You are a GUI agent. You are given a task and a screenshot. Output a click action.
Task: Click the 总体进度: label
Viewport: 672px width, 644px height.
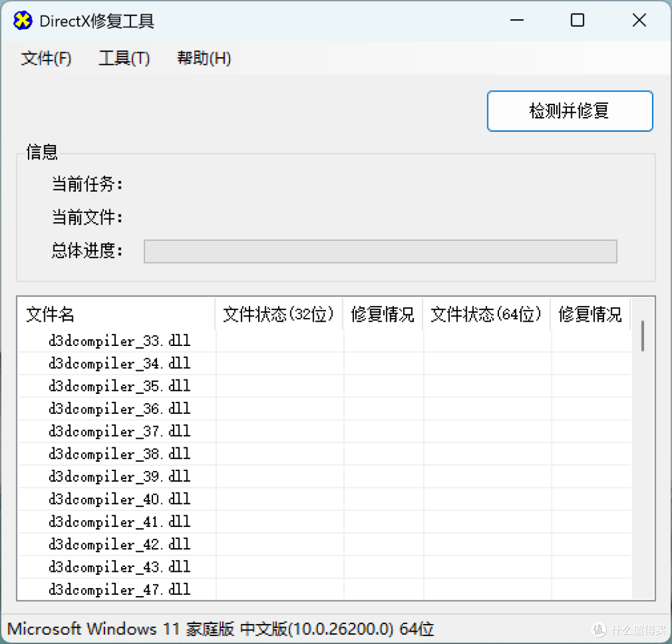click(x=87, y=251)
